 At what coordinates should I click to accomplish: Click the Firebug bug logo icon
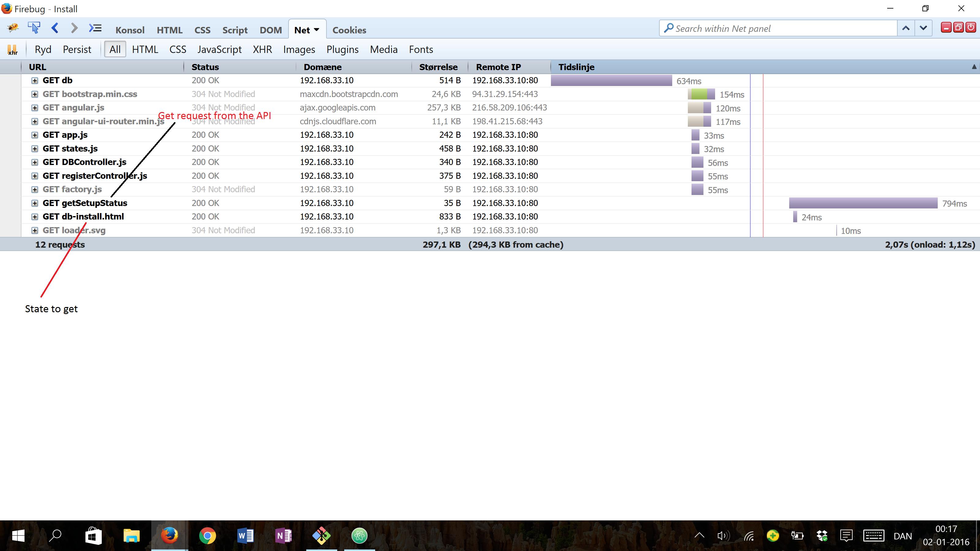(13, 28)
